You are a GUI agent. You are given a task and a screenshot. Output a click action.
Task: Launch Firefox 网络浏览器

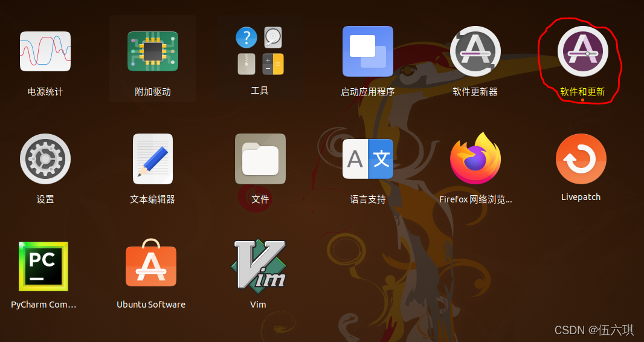[x=475, y=158]
